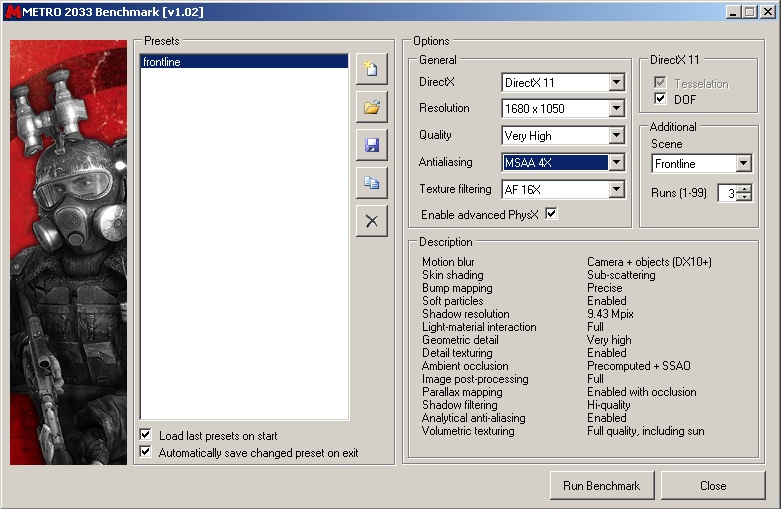Click the 'Analytical anti-aliasing' label
781x509 pixels.
point(474,418)
